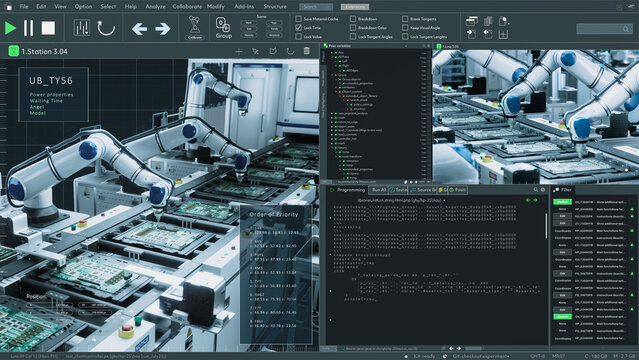Viewport: 639px width, 360px height.
Task: Click the circular refresh arrow in the toolbar
Action: [106, 28]
